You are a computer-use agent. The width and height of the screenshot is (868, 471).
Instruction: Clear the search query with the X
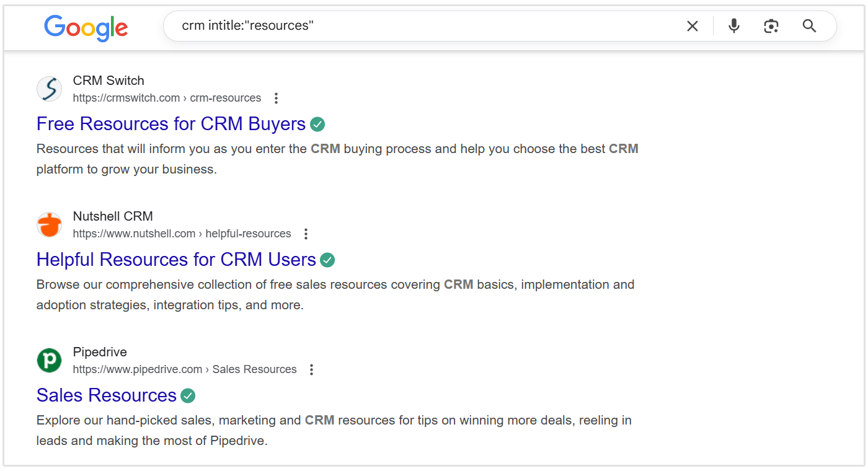[693, 26]
